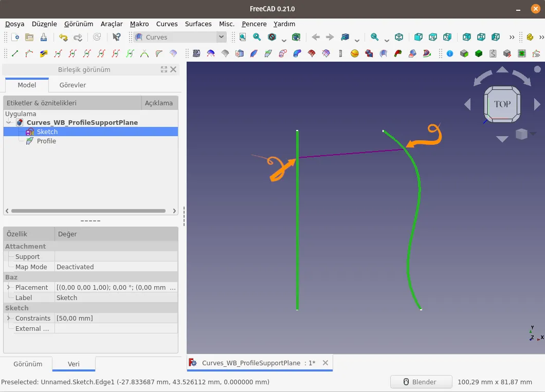Open the Makro menu
545x392 pixels.
[139, 24]
